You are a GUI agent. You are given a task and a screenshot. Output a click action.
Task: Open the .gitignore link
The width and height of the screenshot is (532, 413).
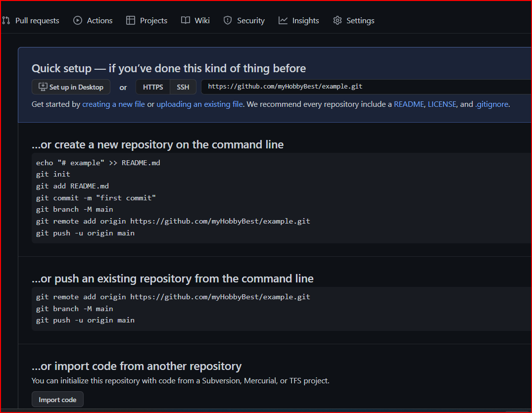(491, 104)
